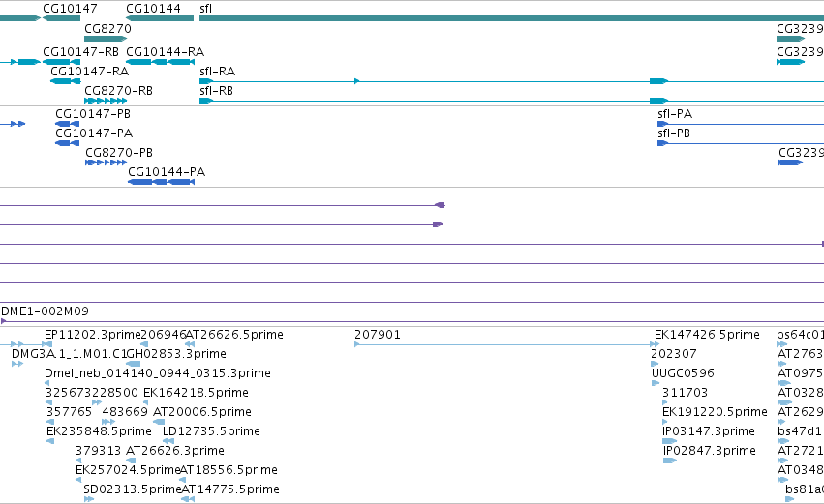Viewport: 824px width, 504px height.
Task: Select the AT26626.3prime EST label
Action: pos(175,451)
